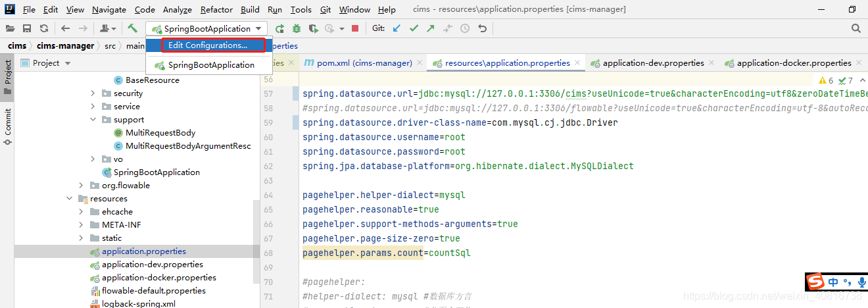Click the Build project hammer icon

(132, 28)
